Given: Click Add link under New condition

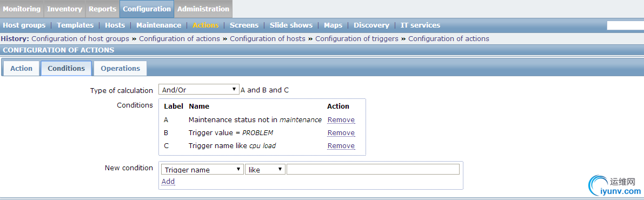Looking at the screenshot, I should pyautogui.click(x=168, y=181).
